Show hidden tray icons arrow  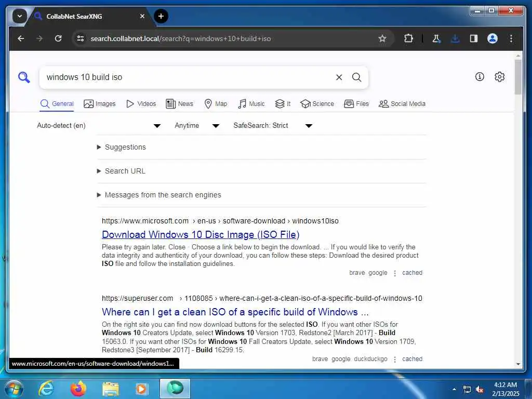[x=454, y=389]
